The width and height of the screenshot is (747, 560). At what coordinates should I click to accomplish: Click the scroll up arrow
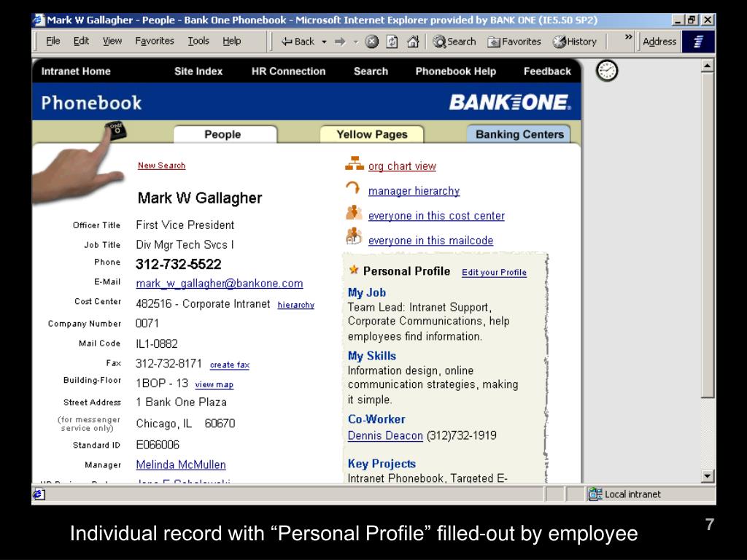coord(708,65)
